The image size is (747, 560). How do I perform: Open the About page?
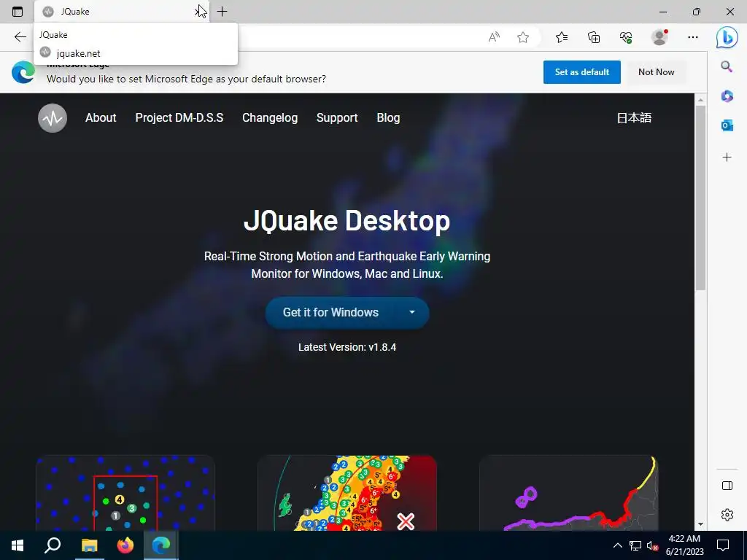click(x=101, y=117)
